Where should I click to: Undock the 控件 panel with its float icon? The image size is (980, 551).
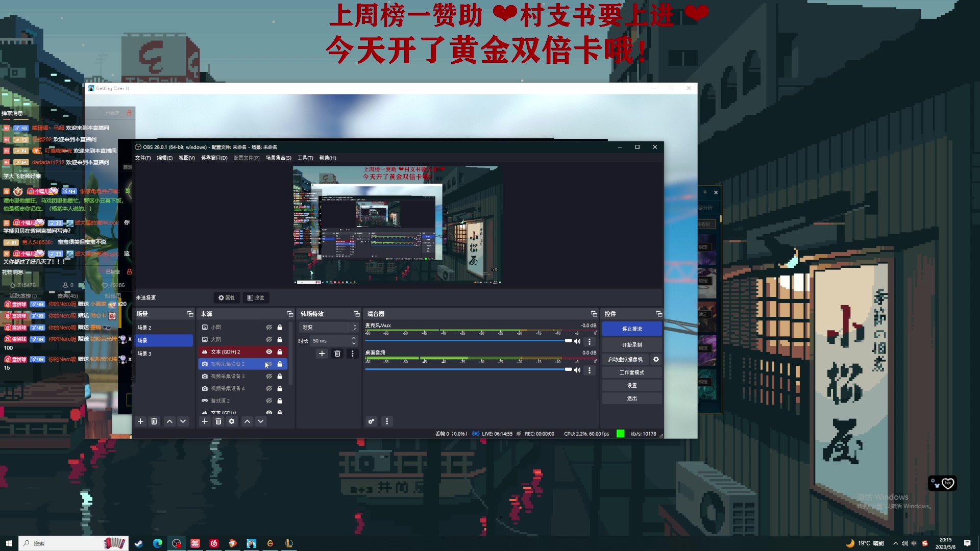(658, 314)
